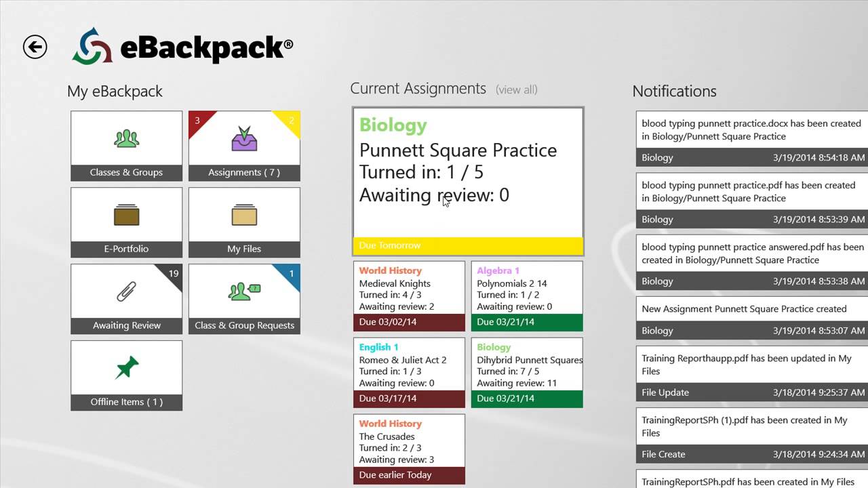Open TrainingReportSPh (1).pdf created notification
This screenshot has height=488, width=868.
[x=752, y=435]
